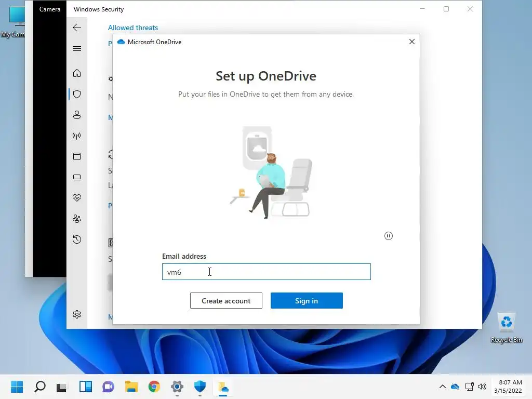Select the My Computer desktop icon
The image size is (532, 399).
tap(12, 22)
